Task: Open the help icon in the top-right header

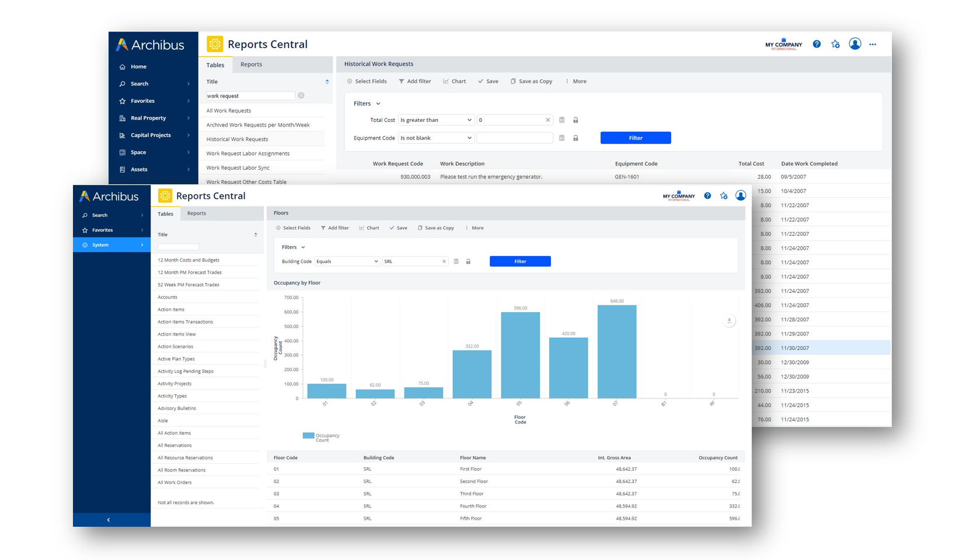Action: 817,44
